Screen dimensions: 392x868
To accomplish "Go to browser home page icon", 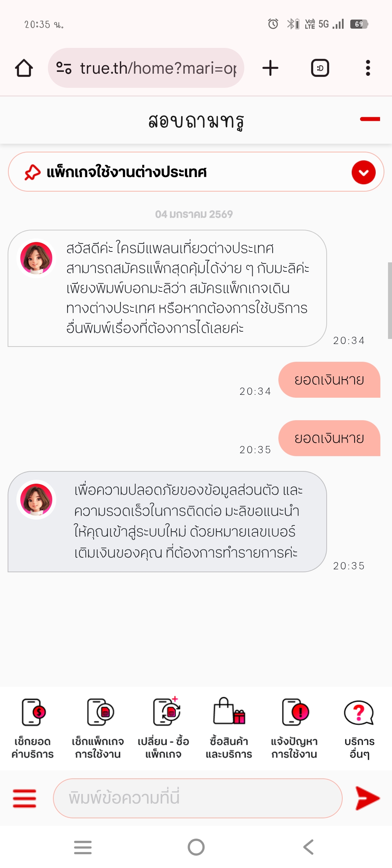I will (24, 68).
